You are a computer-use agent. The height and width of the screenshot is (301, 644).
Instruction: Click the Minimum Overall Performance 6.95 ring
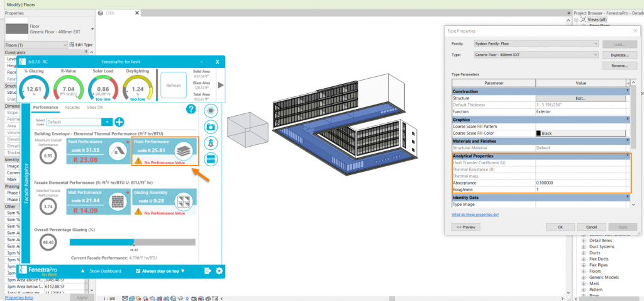coord(48,156)
